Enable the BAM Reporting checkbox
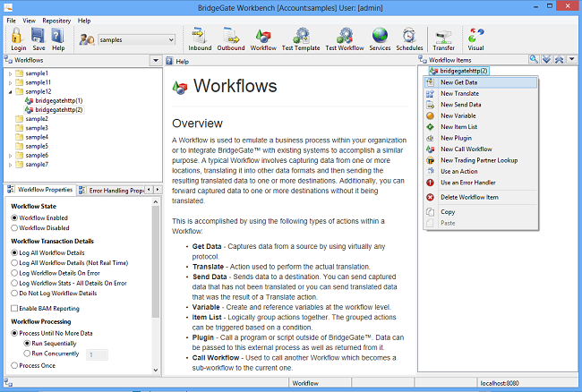Viewport: 582px width, 392px height. click(x=14, y=308)
